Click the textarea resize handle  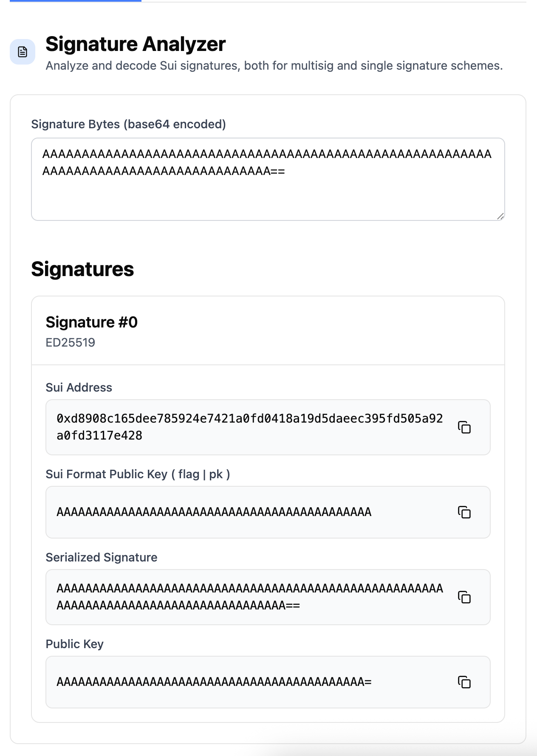click(501, 217)
